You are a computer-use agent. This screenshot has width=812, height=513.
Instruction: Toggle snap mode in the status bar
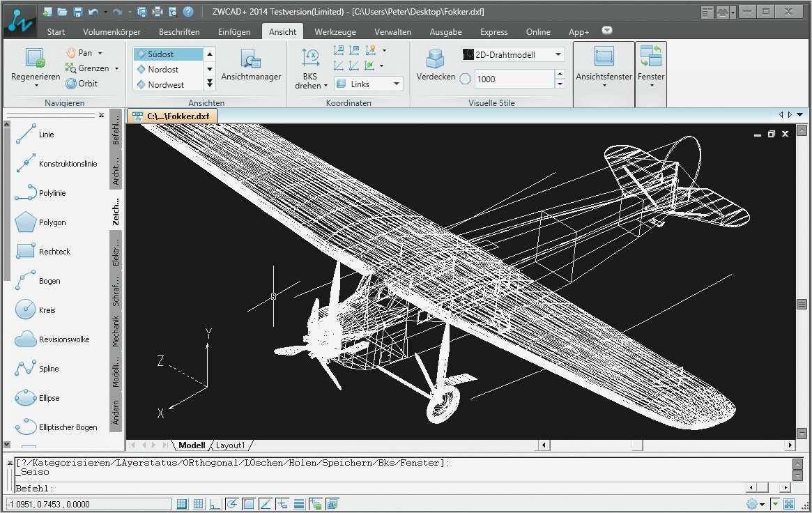click(x=181, y=503)
